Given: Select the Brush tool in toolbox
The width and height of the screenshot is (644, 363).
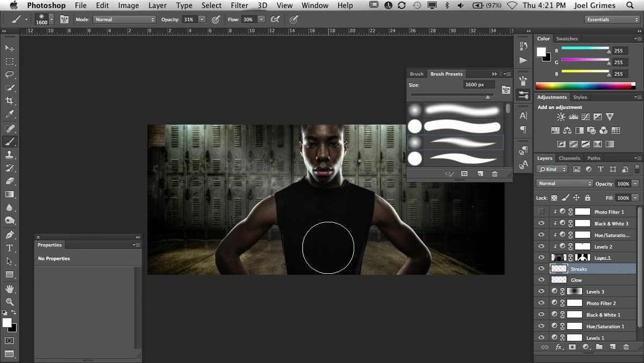Looking at the screenshot, I should click(10, 142).
